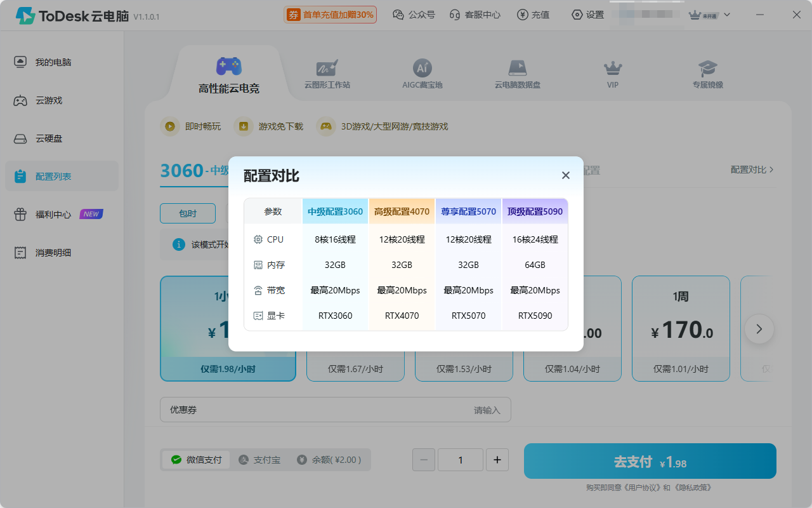This screenshot has width=812, height=508.
Task: Switch to the VIP tab
Action: [x=613, y=74]
